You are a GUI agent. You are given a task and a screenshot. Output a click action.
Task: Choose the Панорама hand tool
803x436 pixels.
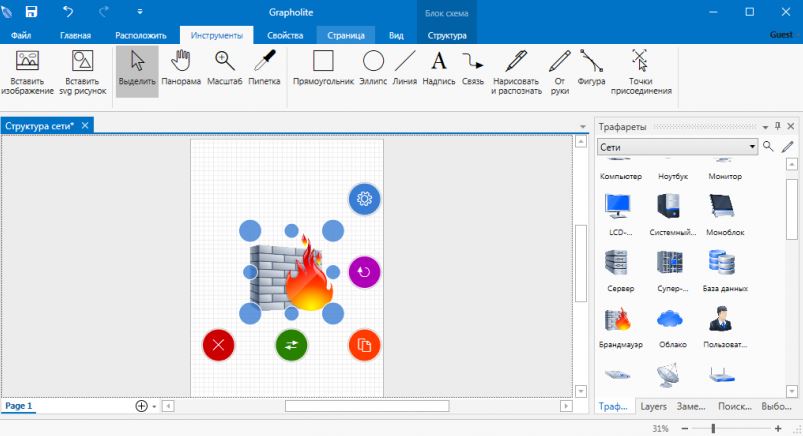point(181,68)
